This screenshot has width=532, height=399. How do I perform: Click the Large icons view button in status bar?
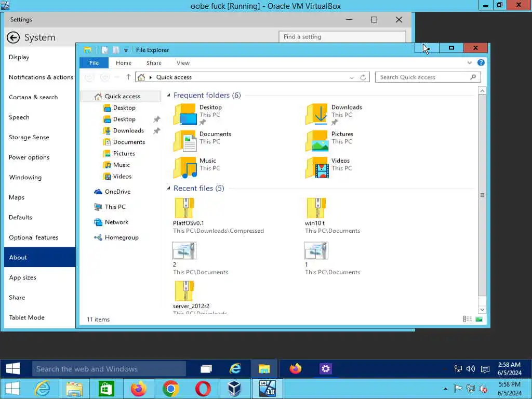click(x=479, y=319)
